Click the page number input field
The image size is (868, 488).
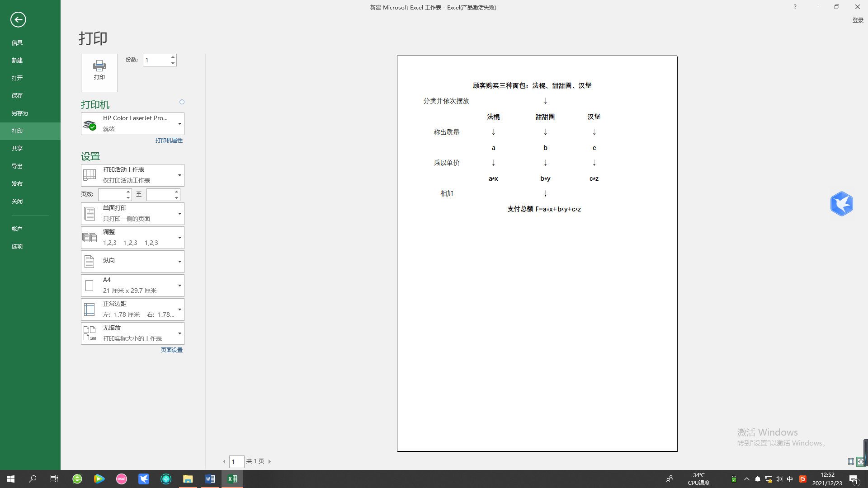click(237, 461)
